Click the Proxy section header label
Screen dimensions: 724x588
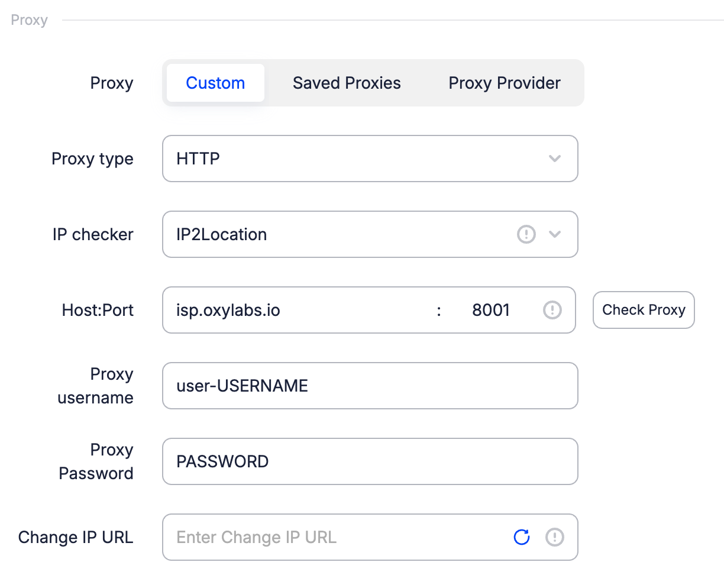click(x=29, y=20)
